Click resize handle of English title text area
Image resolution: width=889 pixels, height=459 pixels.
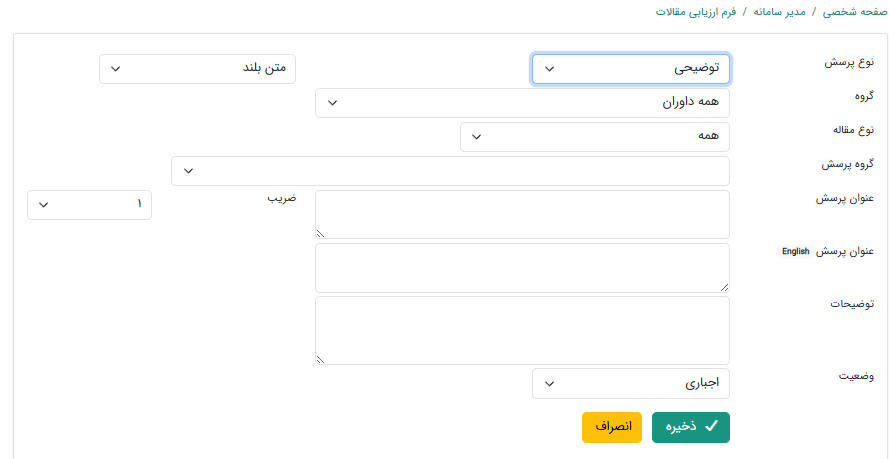pos(724,287)
